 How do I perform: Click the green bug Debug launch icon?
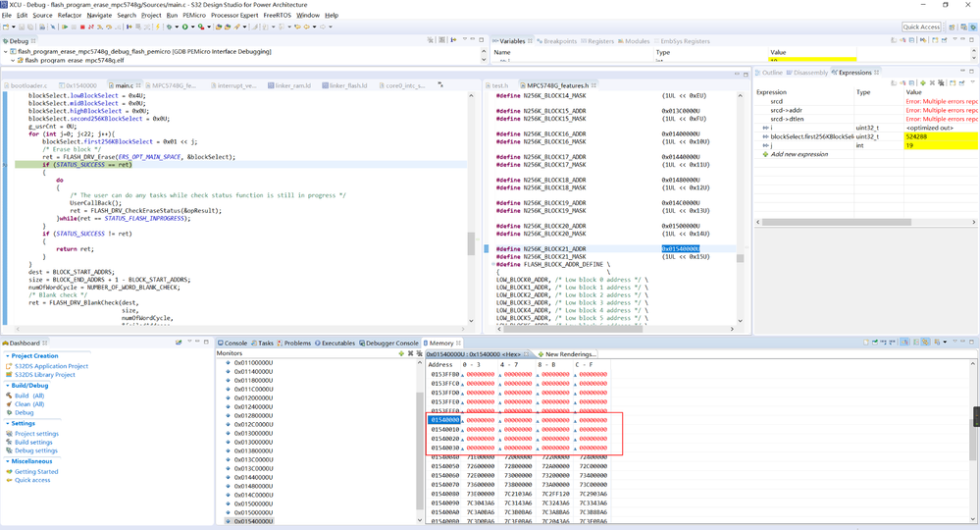tap(170, 26)
